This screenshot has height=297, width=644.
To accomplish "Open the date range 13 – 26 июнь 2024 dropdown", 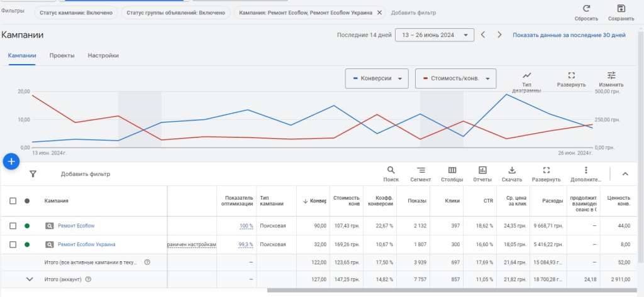I will click(x=435, y=35).
